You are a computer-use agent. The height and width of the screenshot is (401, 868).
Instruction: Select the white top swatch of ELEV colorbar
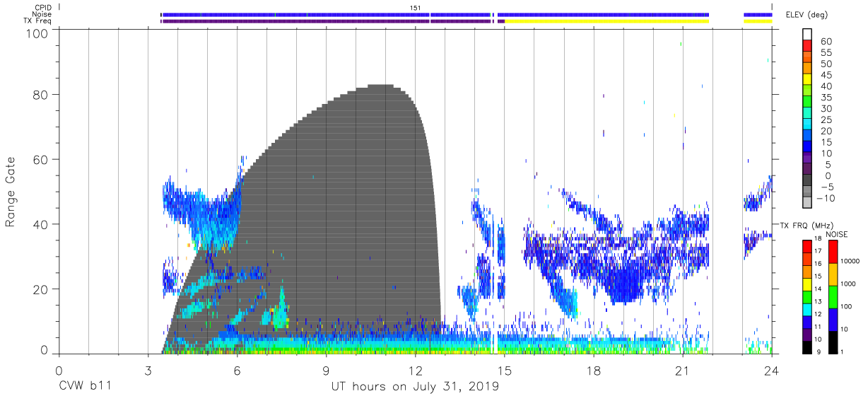807,35
